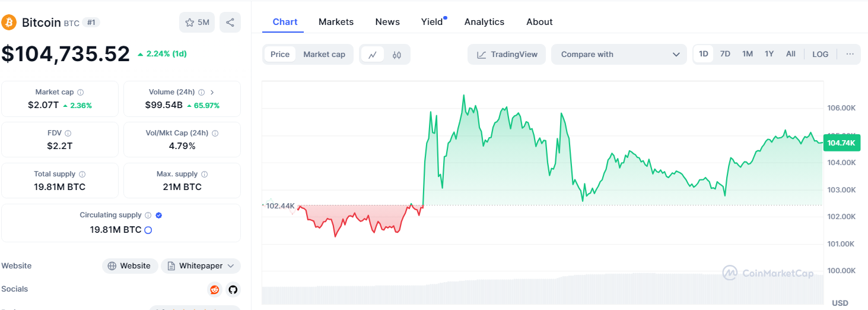The width and height of the screenshot is (868, 310).
Task: Click the verified badge by Circulating supply
Action: click(x=158, y=215)
